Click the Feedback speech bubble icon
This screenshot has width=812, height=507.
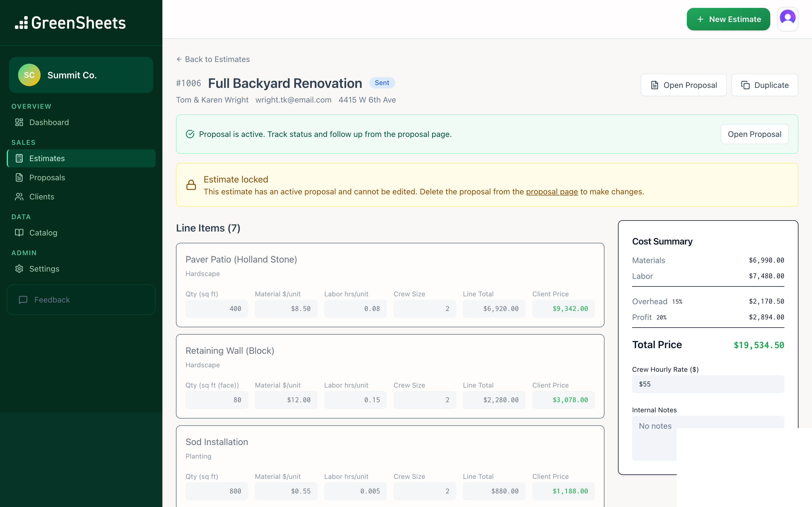[x=23, y=299]
